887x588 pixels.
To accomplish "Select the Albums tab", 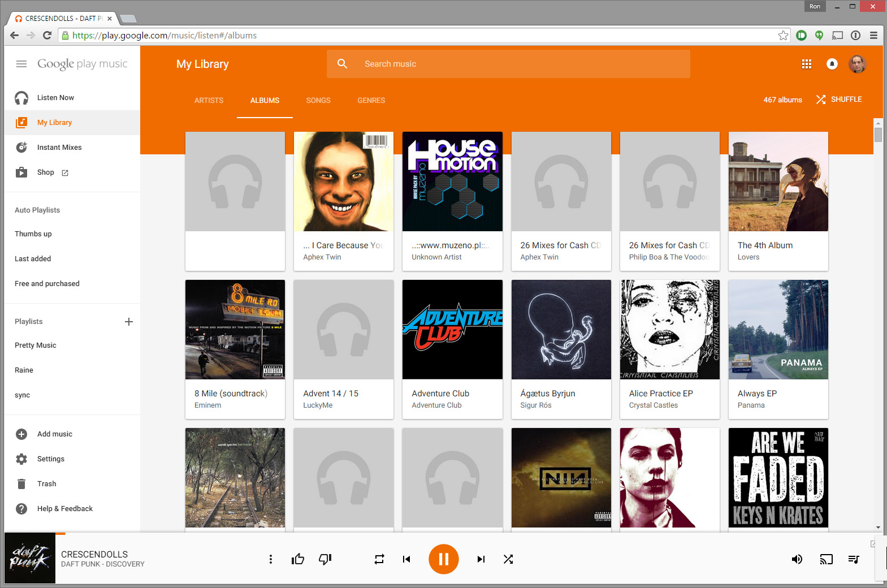I will (x=265, y=101).
